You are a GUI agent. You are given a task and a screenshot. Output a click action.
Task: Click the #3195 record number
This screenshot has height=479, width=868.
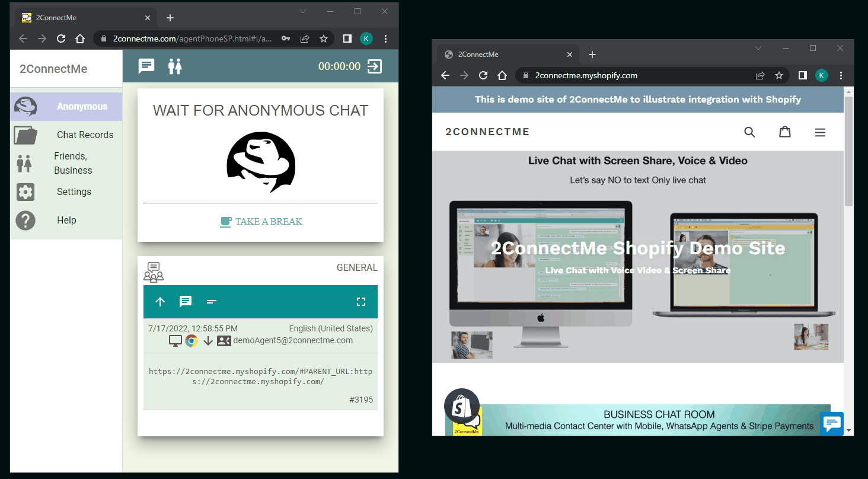pyautogui.click(x=361, y=400)
